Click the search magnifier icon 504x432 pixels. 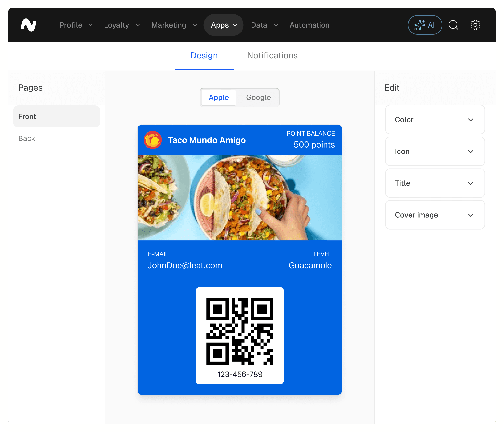point(453,25)
